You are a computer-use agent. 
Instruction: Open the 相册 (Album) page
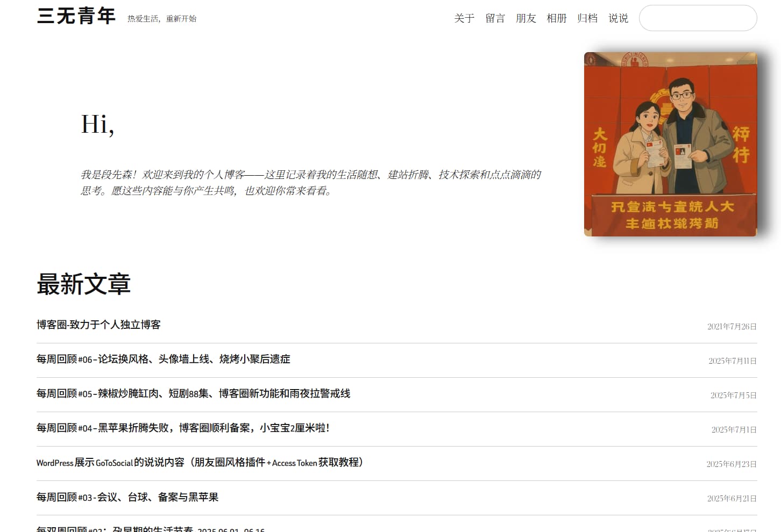[x=557, y=18]
